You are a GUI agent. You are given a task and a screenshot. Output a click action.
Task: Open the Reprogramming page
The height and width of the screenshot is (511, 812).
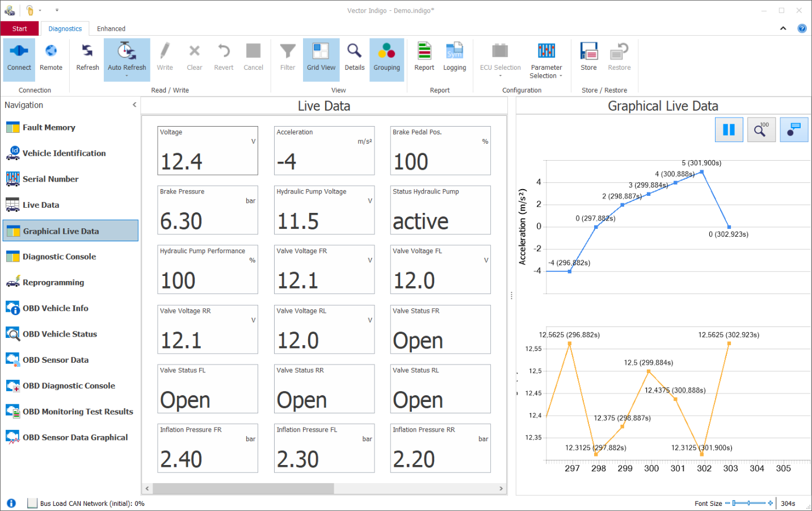click(x=70, y=282)
